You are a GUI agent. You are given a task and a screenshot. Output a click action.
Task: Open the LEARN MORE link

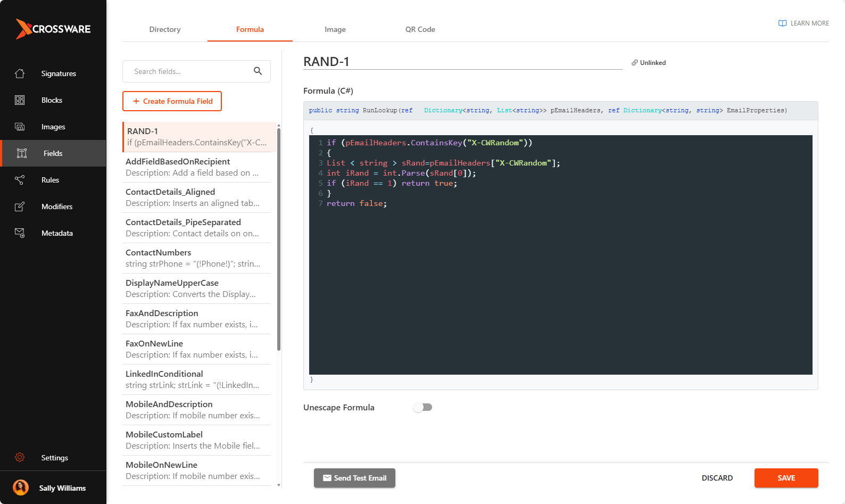(x=803, y=23)
